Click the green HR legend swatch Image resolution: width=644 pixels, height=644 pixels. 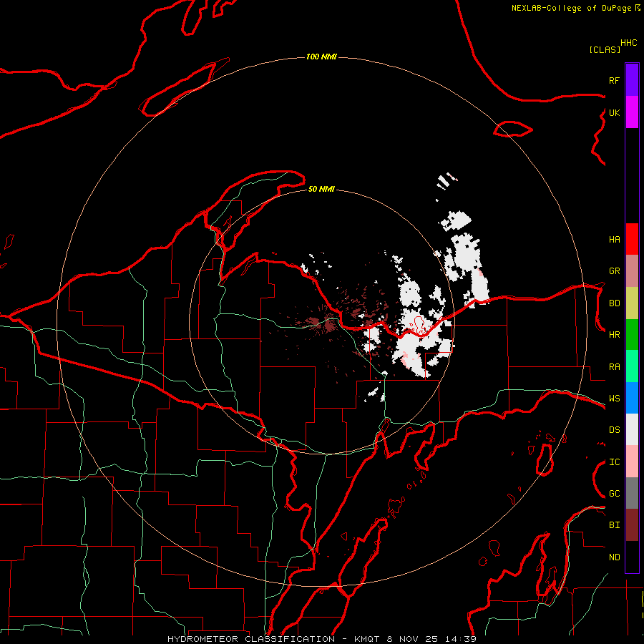tap(632, 335)
